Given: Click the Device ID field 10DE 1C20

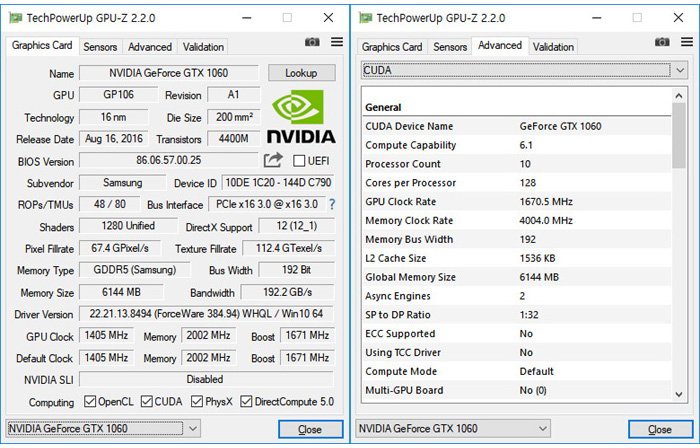Looking at the screenshot, I should point(278,183).
